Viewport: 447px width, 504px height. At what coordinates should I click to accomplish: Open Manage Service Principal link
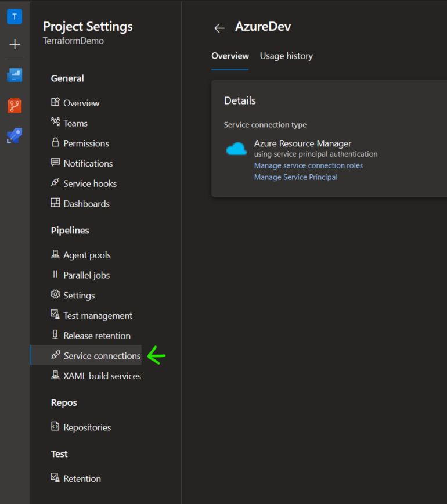tap(295, 177)
